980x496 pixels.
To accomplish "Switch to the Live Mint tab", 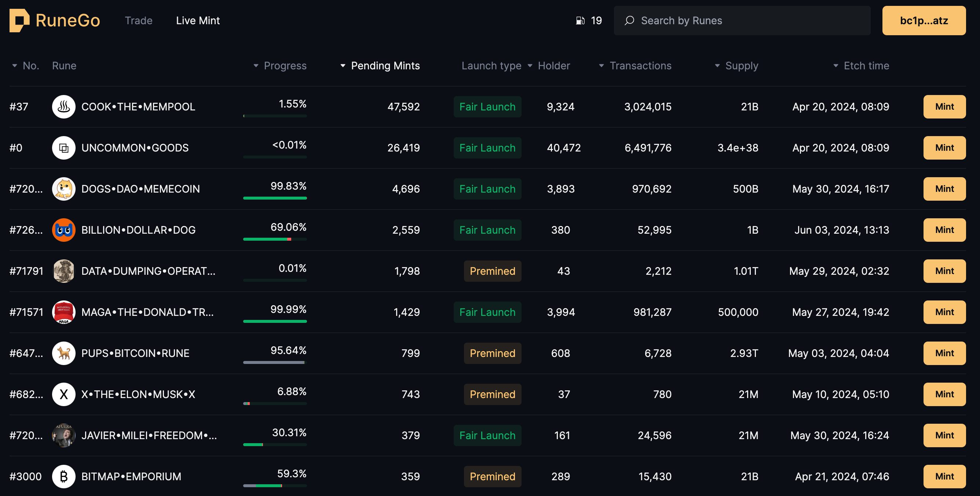I will 198,21.
